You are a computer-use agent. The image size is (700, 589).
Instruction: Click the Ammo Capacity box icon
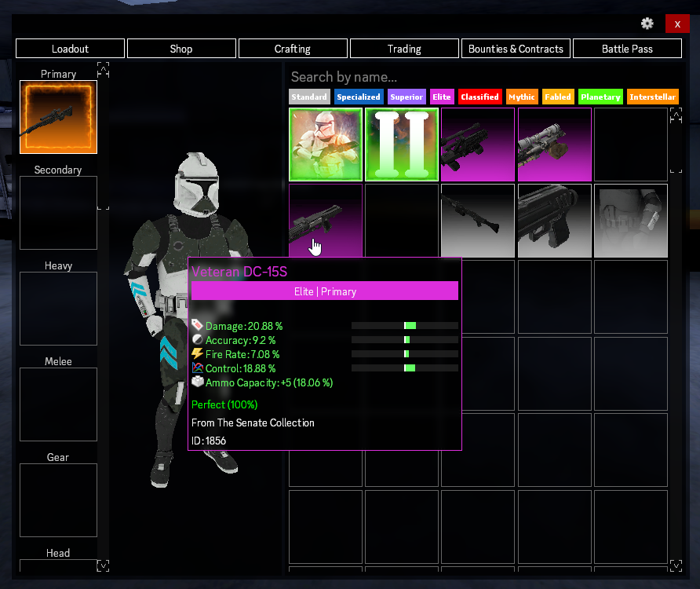pyautogui.click(x=197, y=382)
